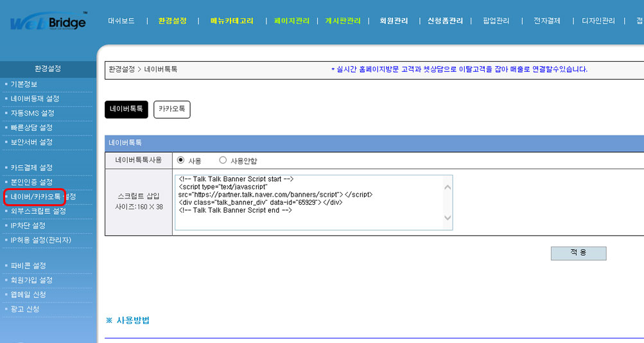
Task: Go to 기본정보 in sidebar
Action: click(x=24, y=84)
